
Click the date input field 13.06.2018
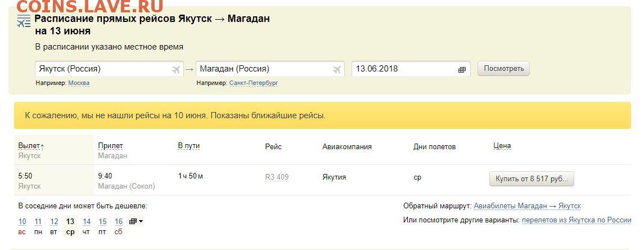[411, 69]
